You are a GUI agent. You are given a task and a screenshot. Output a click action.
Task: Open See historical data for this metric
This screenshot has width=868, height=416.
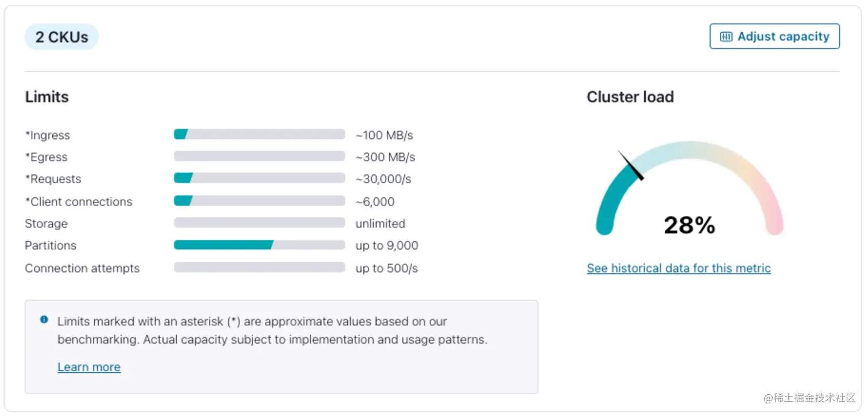pos(678,268)
